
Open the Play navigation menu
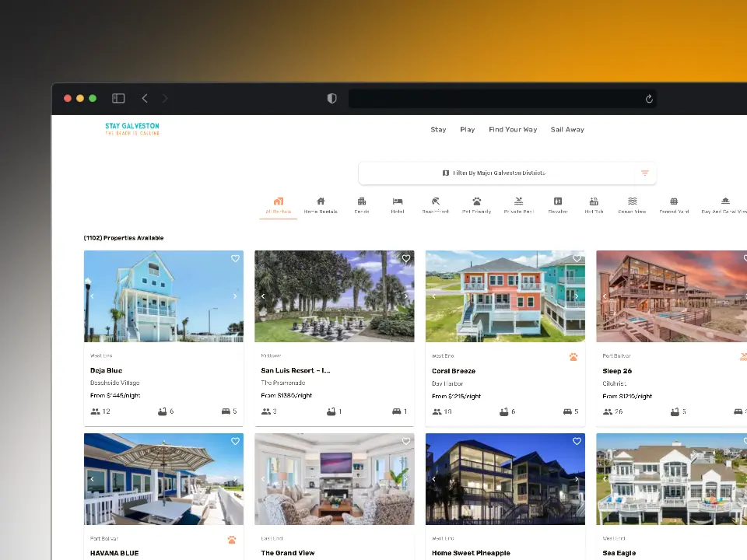point(468,130)
